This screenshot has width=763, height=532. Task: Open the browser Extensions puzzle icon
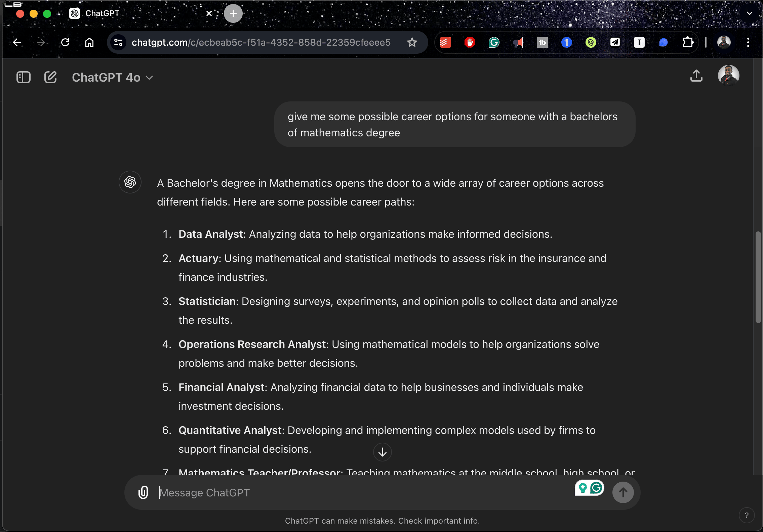pyautogui.click(x=688, y=42)
